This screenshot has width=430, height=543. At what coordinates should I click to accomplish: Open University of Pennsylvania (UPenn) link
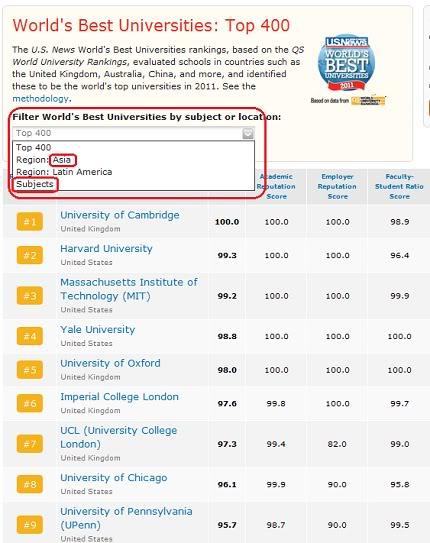pyautogui.click(x=126, y=518)
